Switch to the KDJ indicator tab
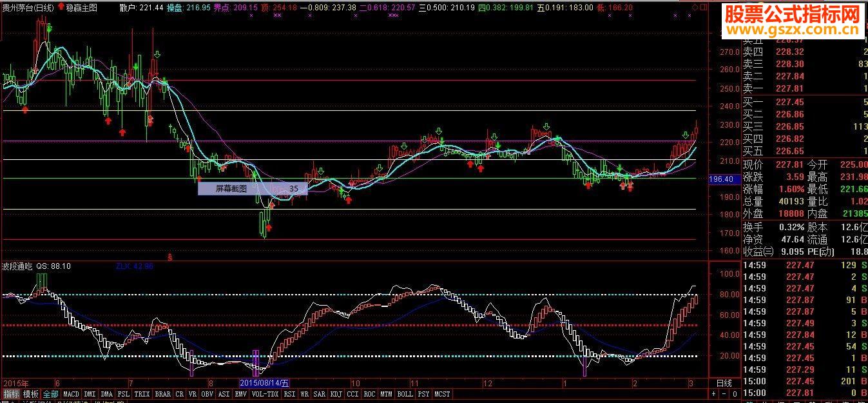The height and width of the screenshot is (403, 868). [x=336, y=393]
